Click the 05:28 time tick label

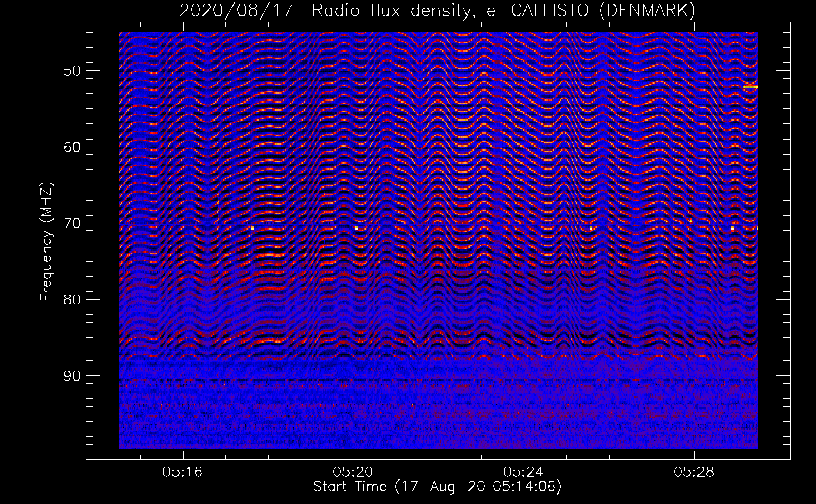[x=694, y=472]
